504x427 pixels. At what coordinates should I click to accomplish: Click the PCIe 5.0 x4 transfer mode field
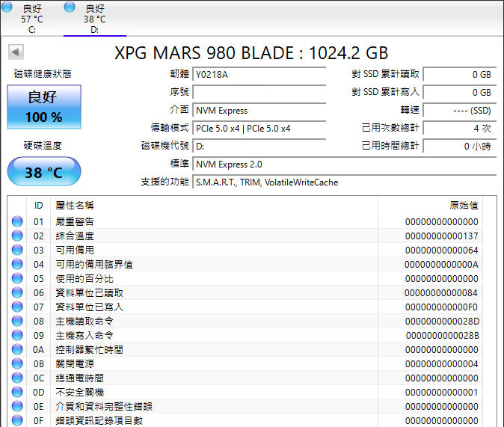259,129
